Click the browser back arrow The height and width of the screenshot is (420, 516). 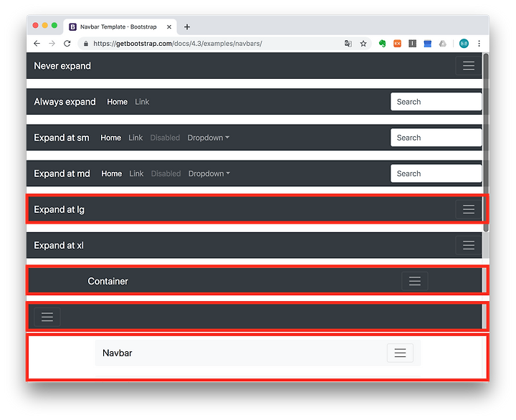point(37,44)
